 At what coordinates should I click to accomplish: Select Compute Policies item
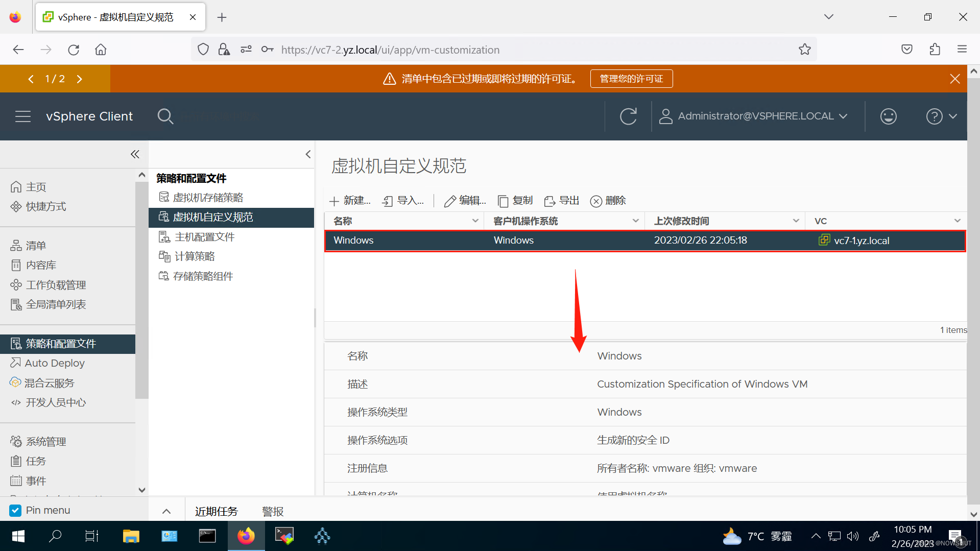point(187,256)
